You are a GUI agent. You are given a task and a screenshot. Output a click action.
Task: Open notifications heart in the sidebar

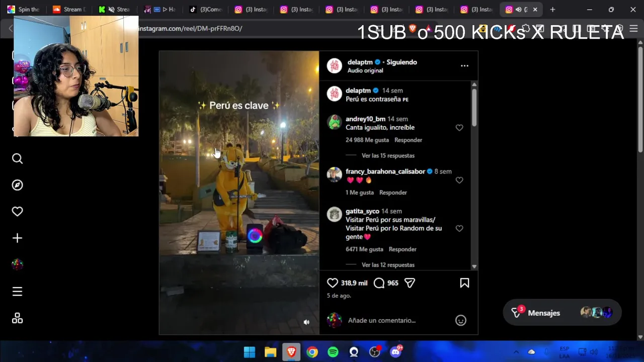pos(17,212)
